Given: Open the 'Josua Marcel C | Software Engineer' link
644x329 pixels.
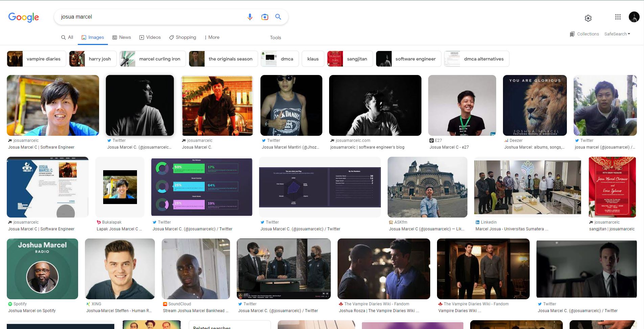Looking at the screenshot, I should coord(41,147).
